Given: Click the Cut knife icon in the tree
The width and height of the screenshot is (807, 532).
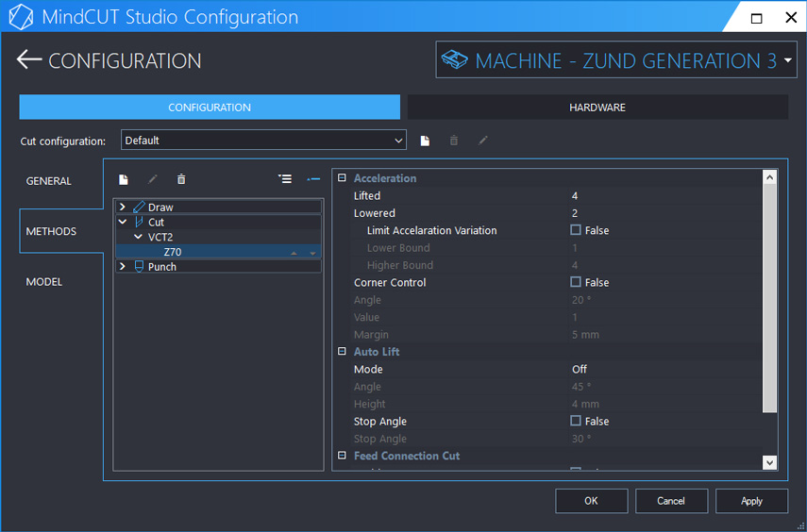Looking at the screenshot, I should [139, 223].
